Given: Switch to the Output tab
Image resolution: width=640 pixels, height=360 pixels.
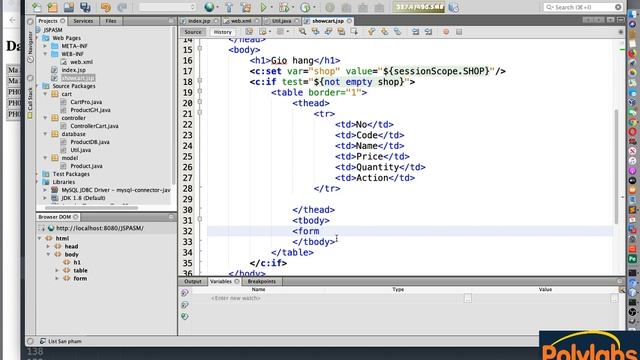Looking at the screenshot, I should pyautogui.click(x=193, y=282).
